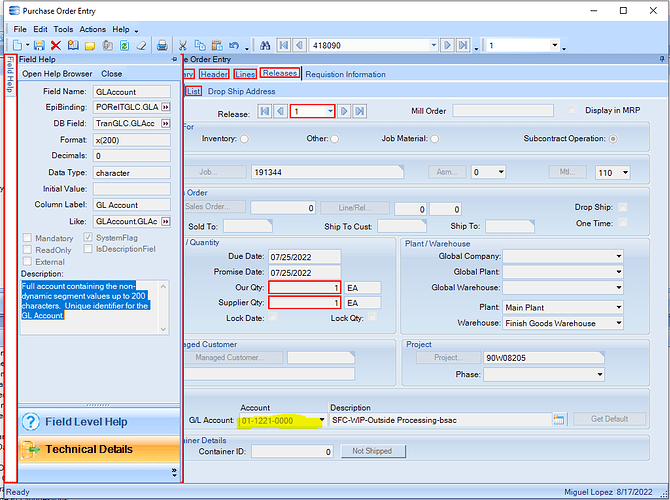Open the Field Level Help section
670x500 pixels.
tap(99, 422)
